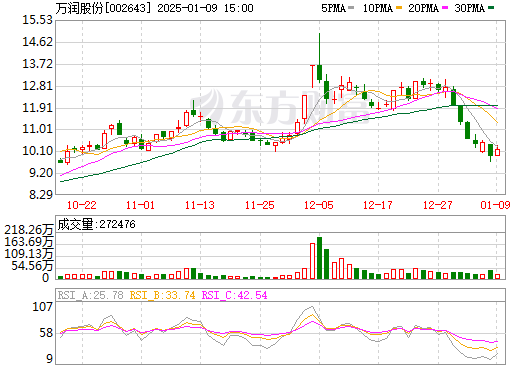Click the 107 RSI axis label
This screenshot has height=365, width=520.
[43, 306]
